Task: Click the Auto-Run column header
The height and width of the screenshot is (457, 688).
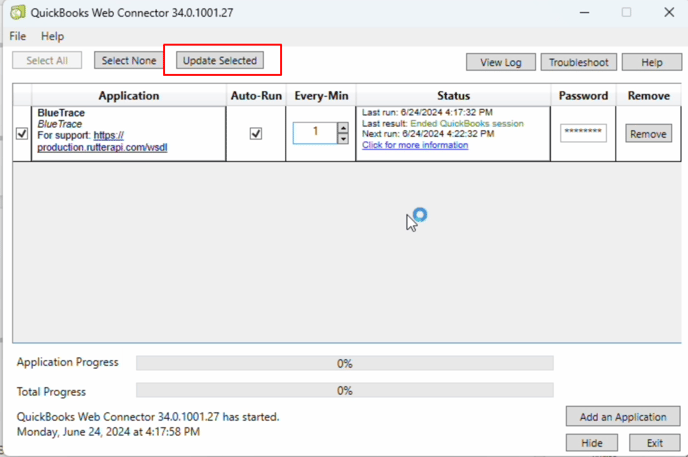Action: tap(256, 96)
